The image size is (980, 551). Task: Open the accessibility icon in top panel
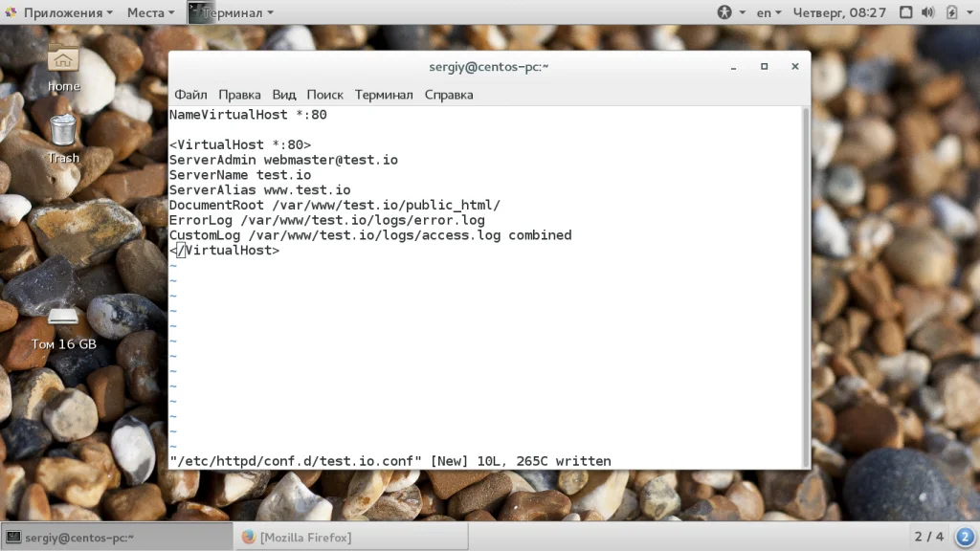coord(724,11)
